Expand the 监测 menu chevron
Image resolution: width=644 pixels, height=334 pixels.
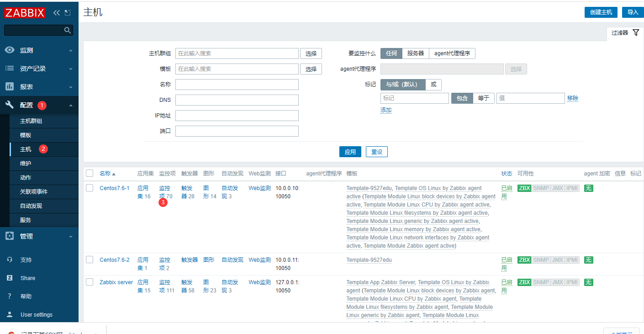[71, 50]
